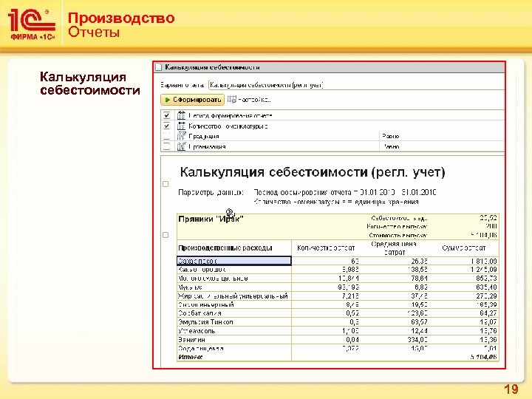Click the Стоимость выпуска label
This screenshot has width=532, height=399.
point(398,235)
